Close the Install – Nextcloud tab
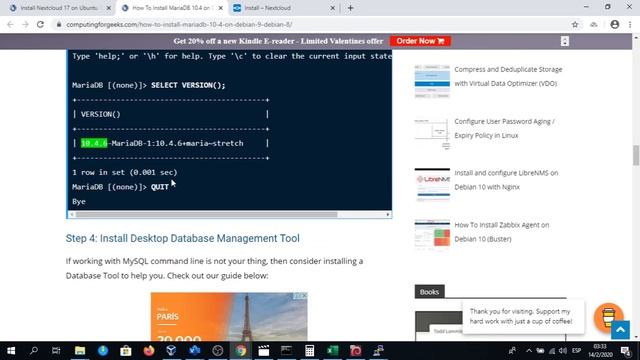This screenshot has width=640, height=360. 332,8
